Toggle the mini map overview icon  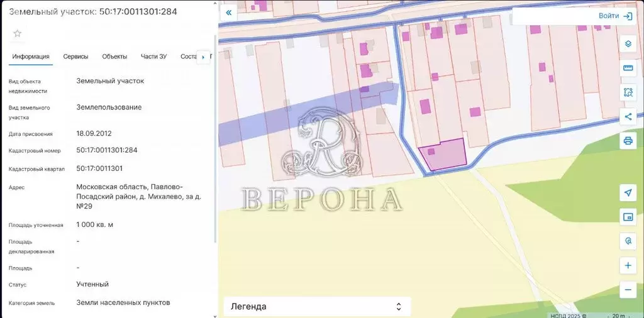(x=628, y=217)
